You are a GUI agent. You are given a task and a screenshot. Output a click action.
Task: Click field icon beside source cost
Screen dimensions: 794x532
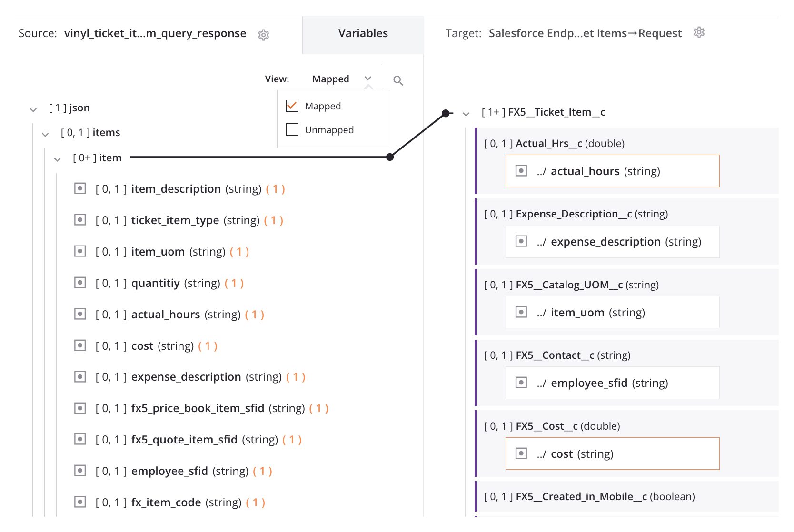point(80,346)
